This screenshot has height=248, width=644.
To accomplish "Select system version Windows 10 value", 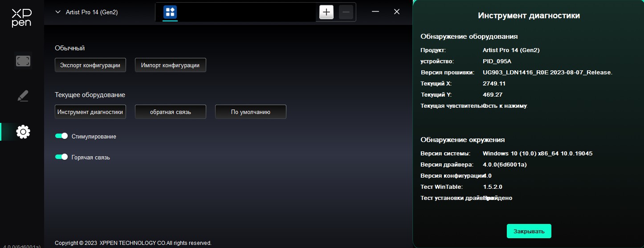I will pos(538,154).
